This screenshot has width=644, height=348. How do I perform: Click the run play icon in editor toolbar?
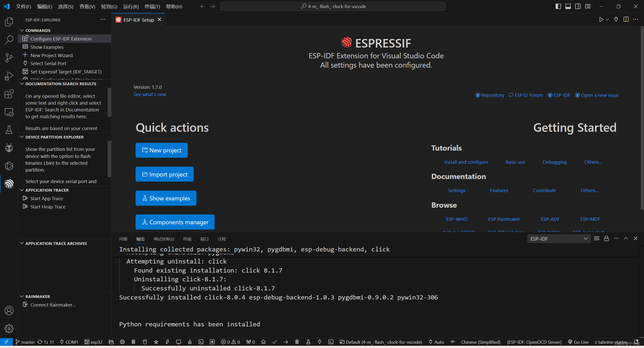pos(601,20)
